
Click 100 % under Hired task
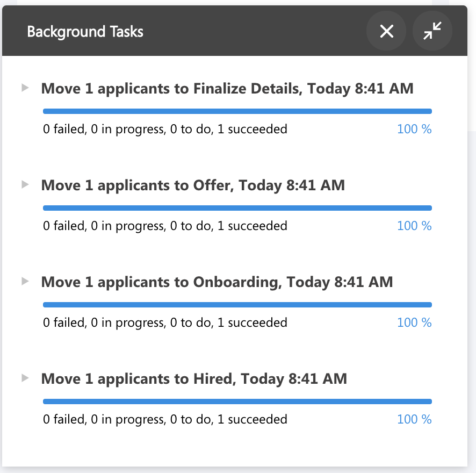pos(414,419)
